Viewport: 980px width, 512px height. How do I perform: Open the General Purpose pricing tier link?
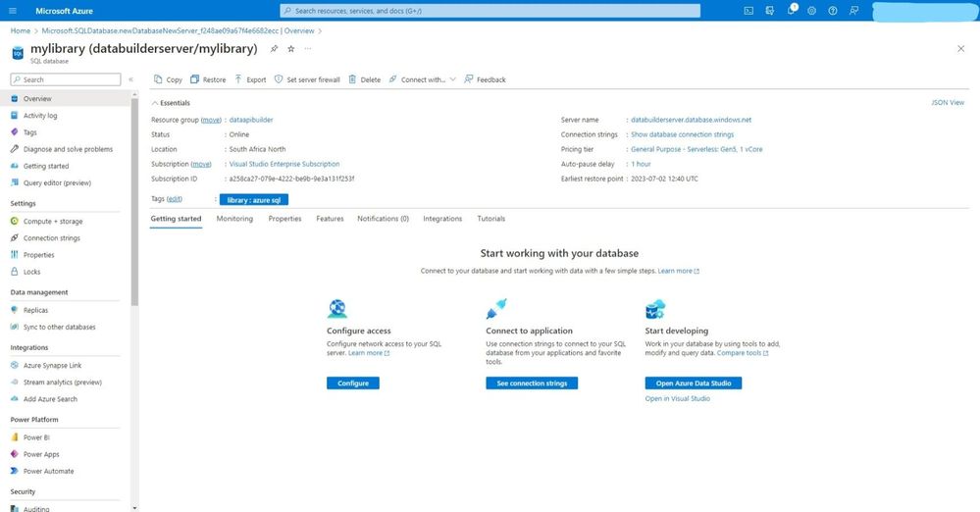tap(696, 149)
